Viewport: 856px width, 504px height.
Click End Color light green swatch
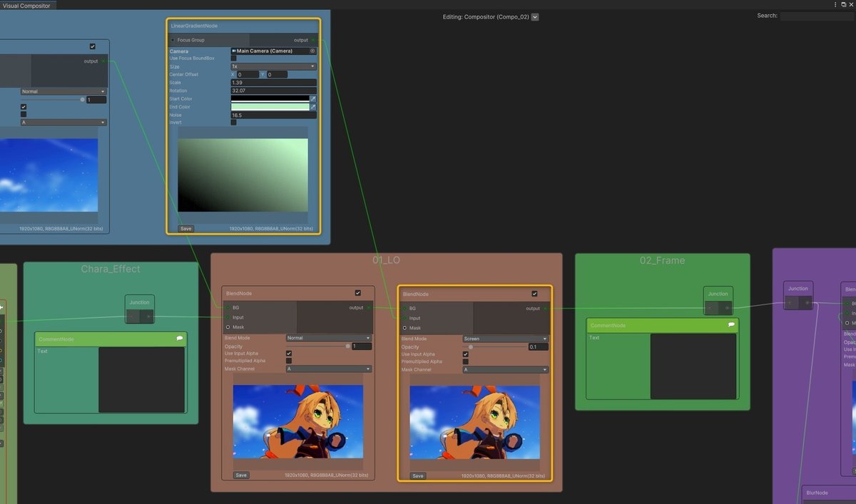pos(270,107)
